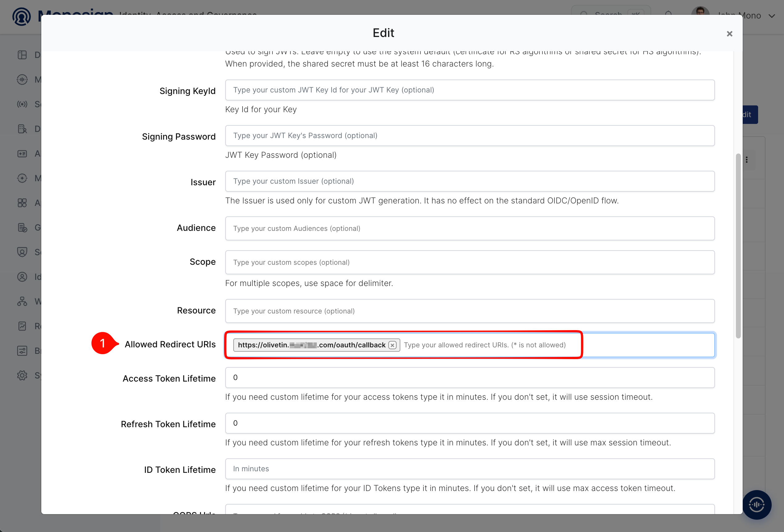Open the floating support chat button

(757, 505)
